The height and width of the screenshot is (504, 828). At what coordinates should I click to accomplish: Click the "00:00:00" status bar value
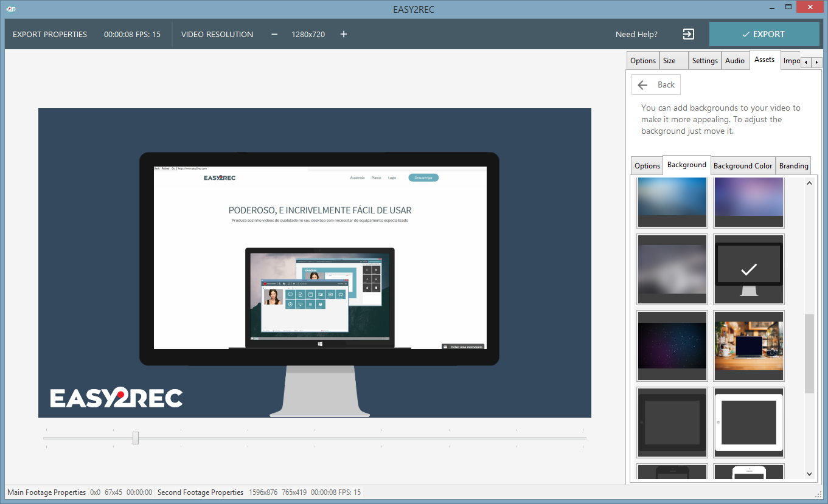[139, 492]
